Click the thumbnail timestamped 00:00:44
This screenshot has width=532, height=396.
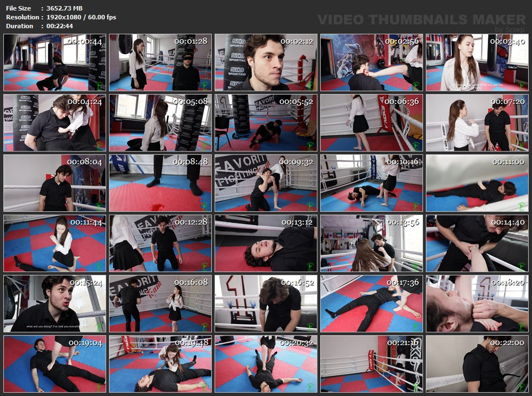[x=55, y=62]
